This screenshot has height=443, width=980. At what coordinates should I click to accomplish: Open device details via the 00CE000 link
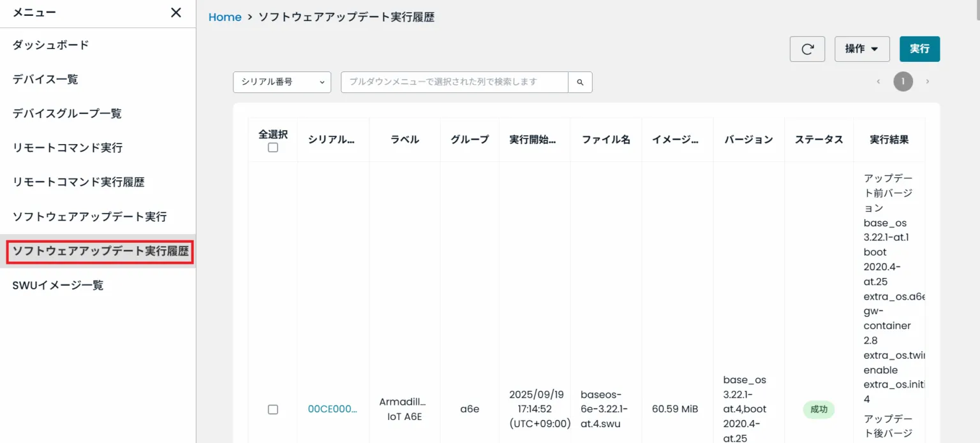tap(332, 409)
